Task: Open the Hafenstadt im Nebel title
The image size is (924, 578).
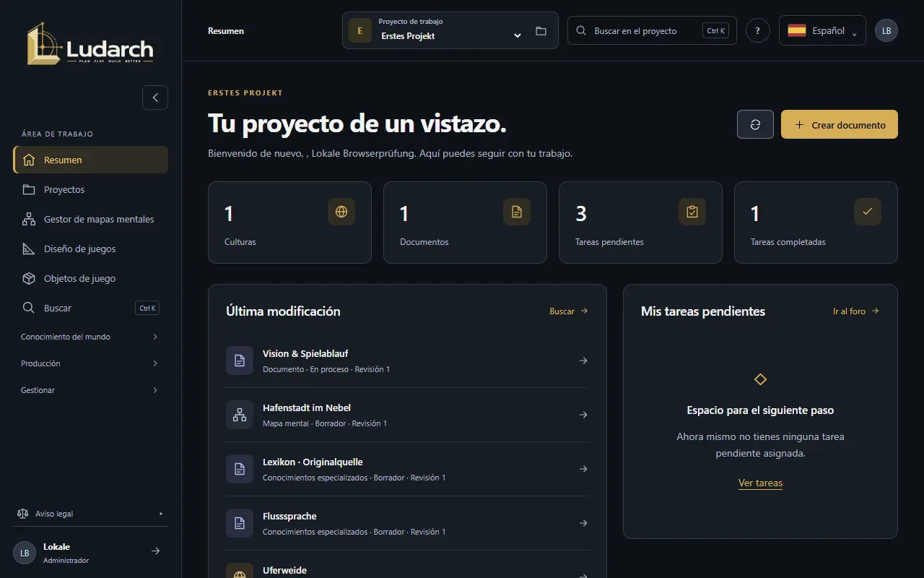Action: 307,407
